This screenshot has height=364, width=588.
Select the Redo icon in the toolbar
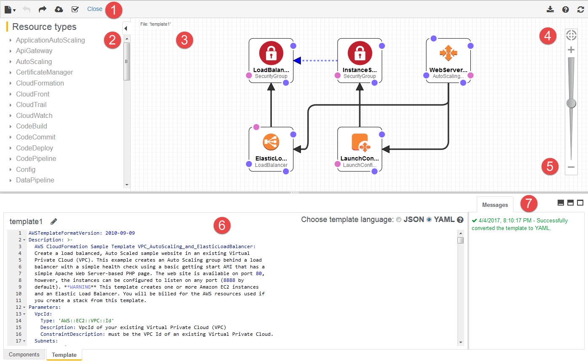tap(42, 9)
